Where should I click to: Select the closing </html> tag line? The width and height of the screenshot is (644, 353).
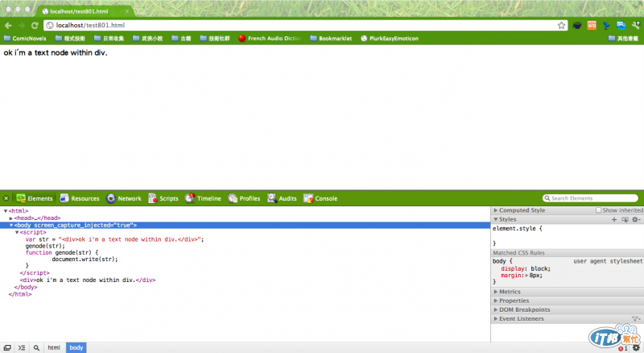tap(19, 295)
